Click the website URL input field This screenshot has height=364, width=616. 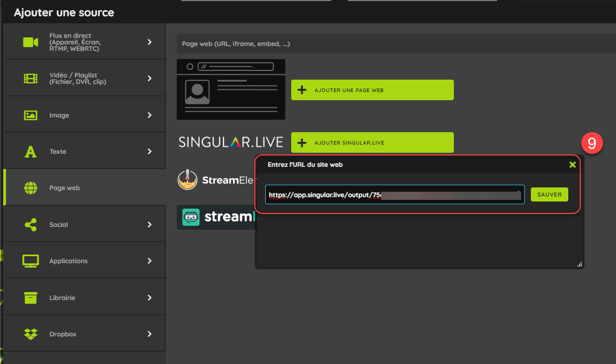point(395,194)
